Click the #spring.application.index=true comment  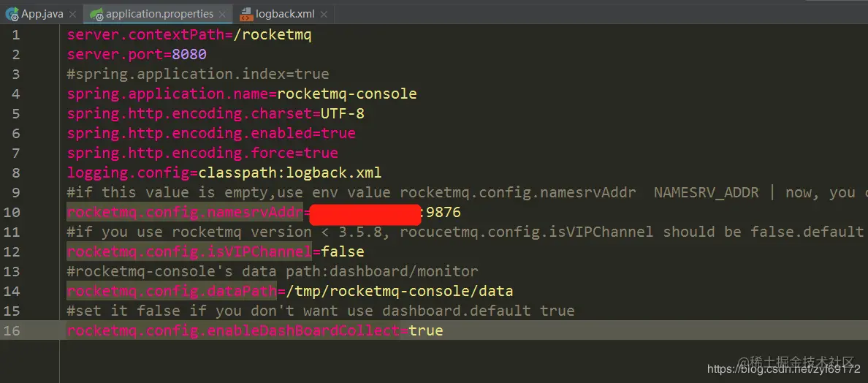tap(197, 74)
